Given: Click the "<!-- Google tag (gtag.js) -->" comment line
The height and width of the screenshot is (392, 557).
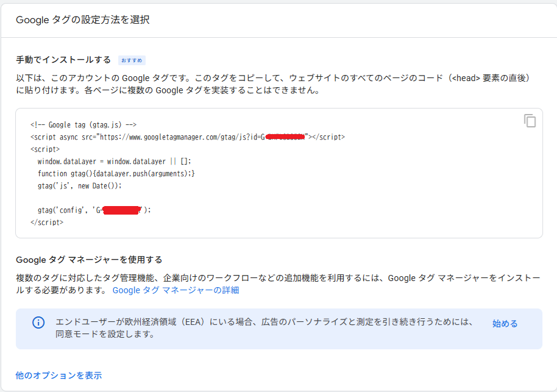Looking at the screenshot, I should 83,125.
